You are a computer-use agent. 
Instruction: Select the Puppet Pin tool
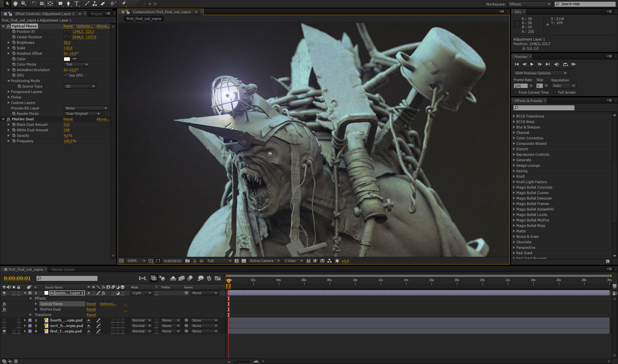pyautogui.click(x=124, y=4)
